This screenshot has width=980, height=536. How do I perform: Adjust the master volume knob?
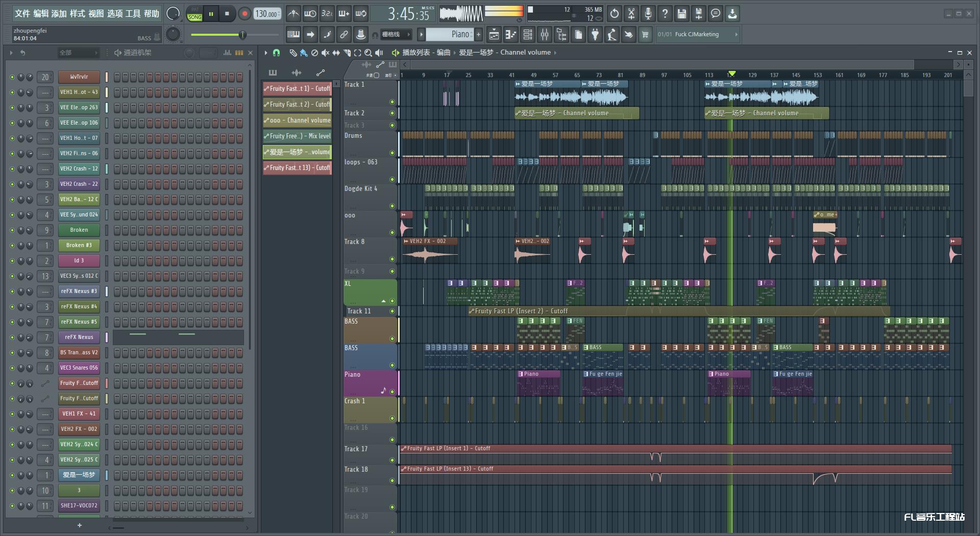173,14
